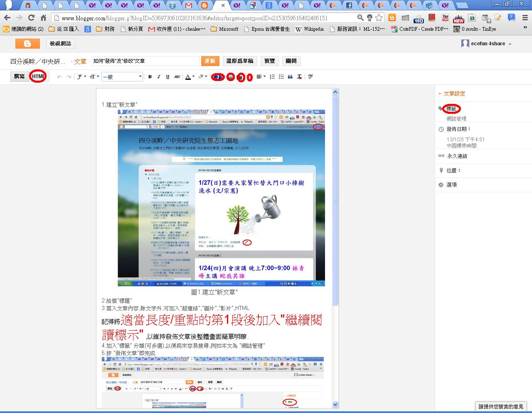Open the 一般 paragraph format dropdown
The width and height of the screenshot is (532, 413).
point(122,77)
